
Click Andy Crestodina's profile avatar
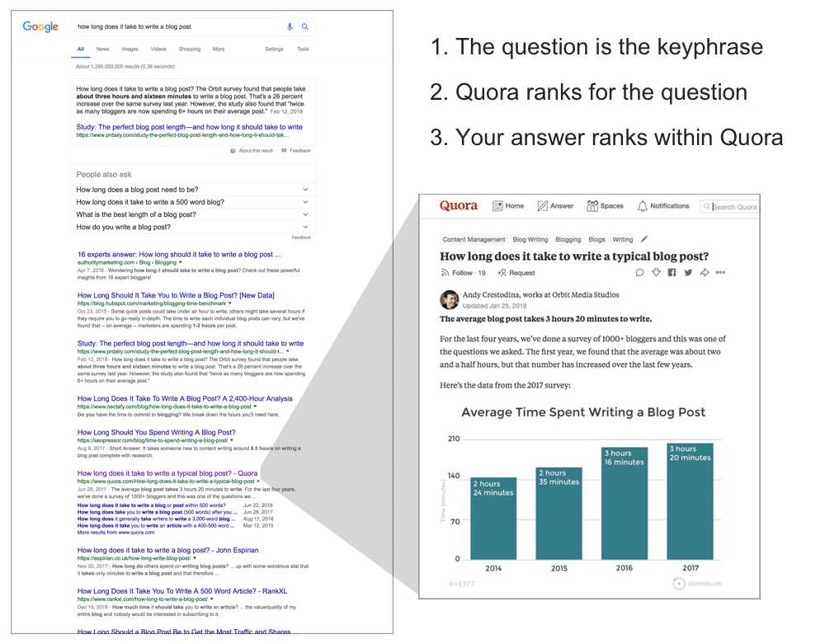(x=450, y=299)
